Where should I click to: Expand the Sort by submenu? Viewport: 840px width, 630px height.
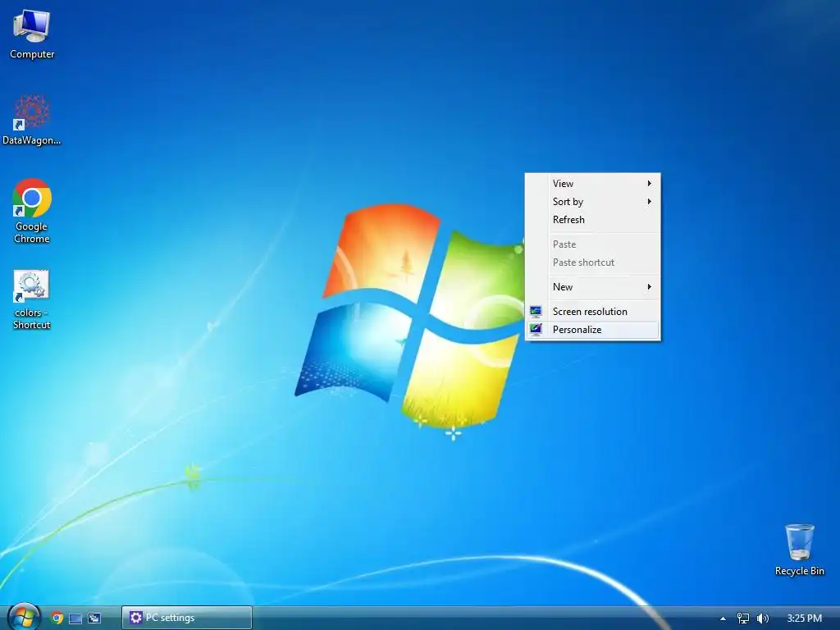tap(592, 202)
